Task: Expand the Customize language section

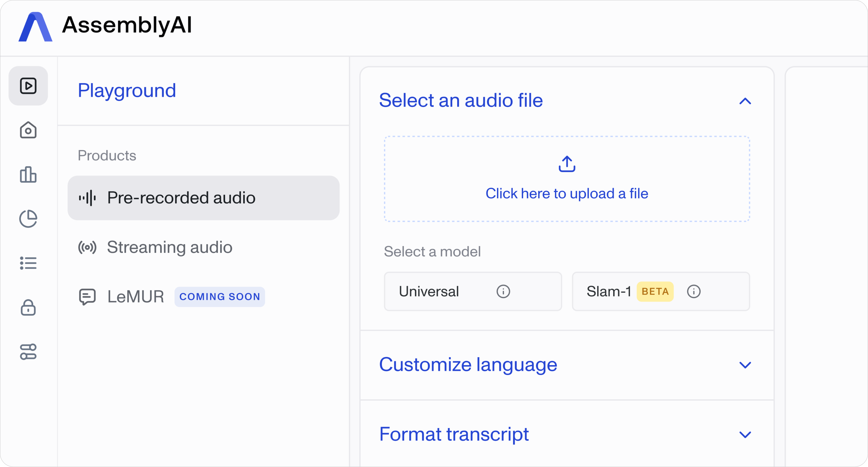Action: 745,365
